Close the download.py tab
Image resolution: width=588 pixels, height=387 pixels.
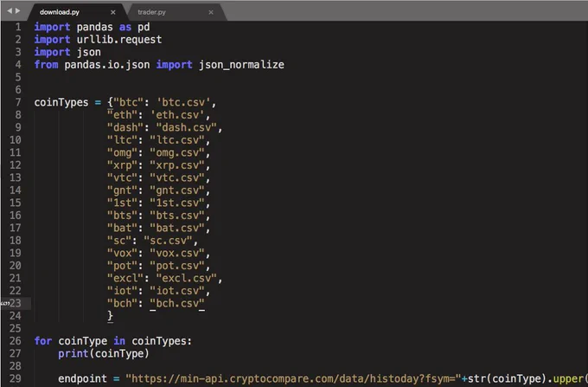113,12
